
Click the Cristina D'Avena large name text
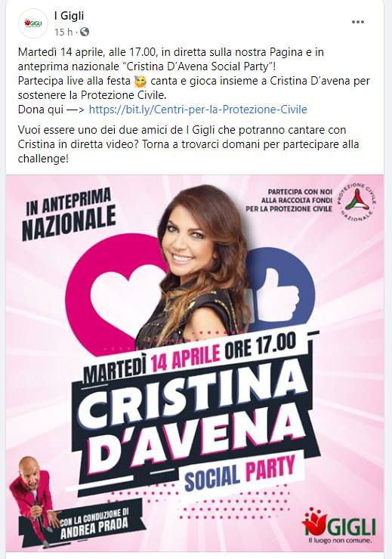193,417
